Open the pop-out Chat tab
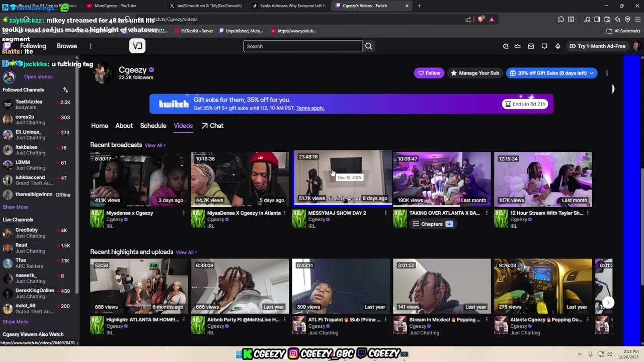 point(212,126)
